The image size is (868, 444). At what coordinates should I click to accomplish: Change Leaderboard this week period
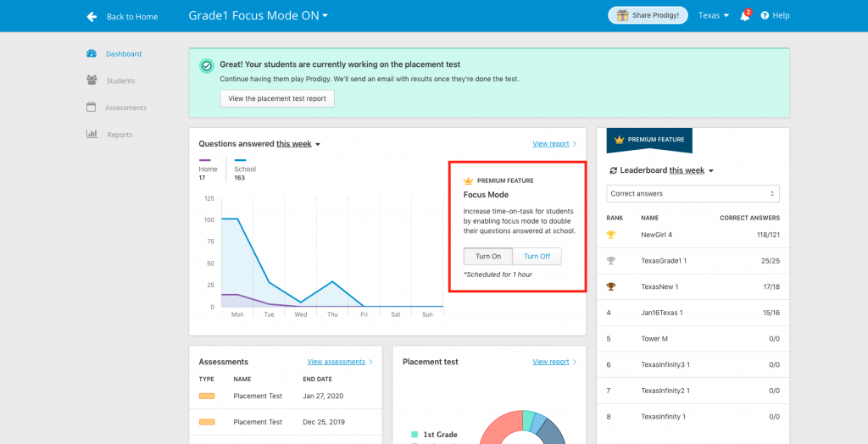(692, 170)
